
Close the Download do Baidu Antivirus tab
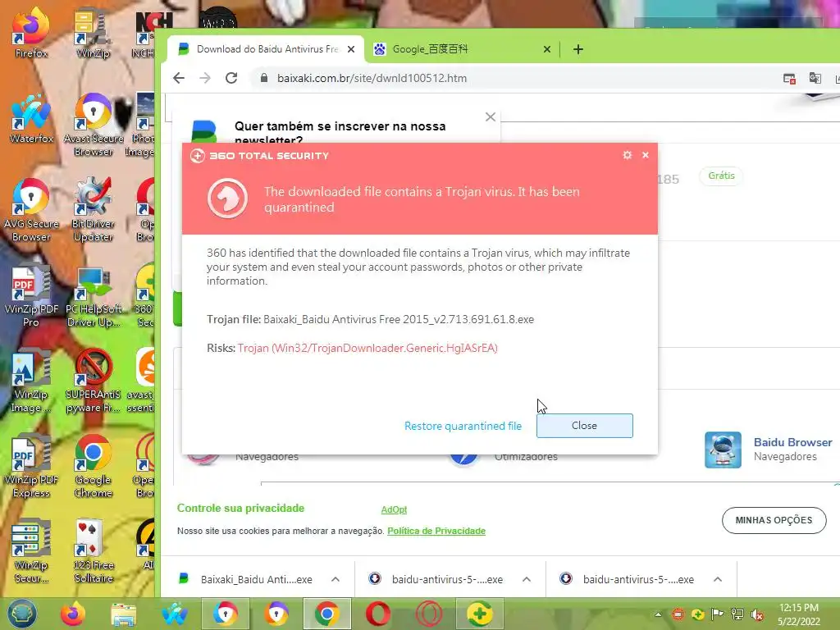[351, 49]
